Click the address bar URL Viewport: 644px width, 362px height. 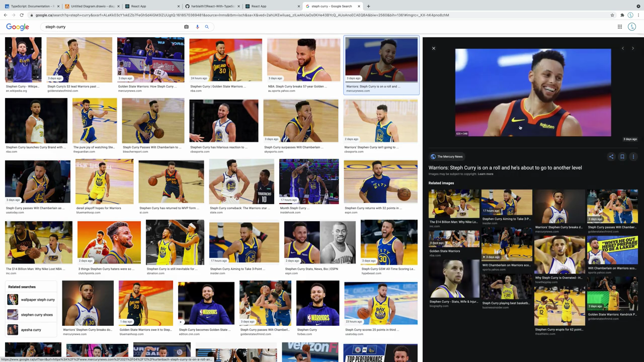[242, 15]
